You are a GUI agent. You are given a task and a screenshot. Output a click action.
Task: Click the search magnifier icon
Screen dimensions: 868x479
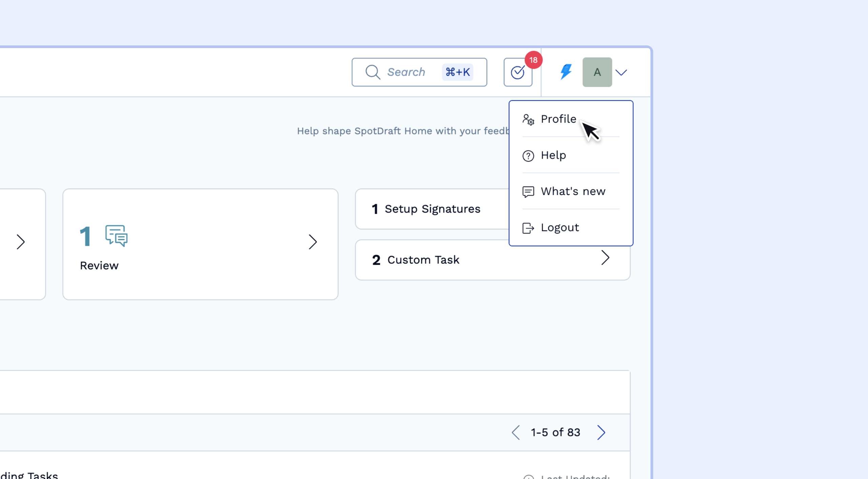(x=373, y=72)
